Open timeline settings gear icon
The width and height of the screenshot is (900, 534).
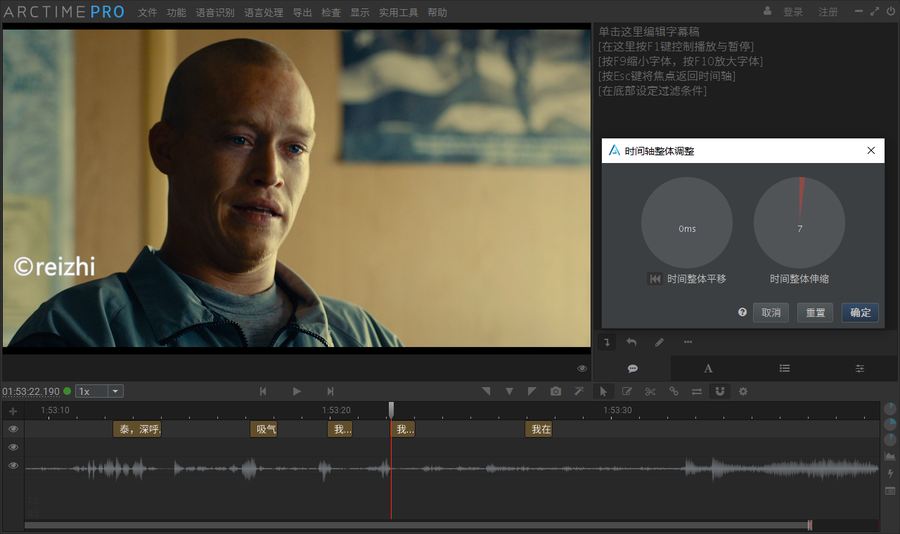(x=743, y=392)
